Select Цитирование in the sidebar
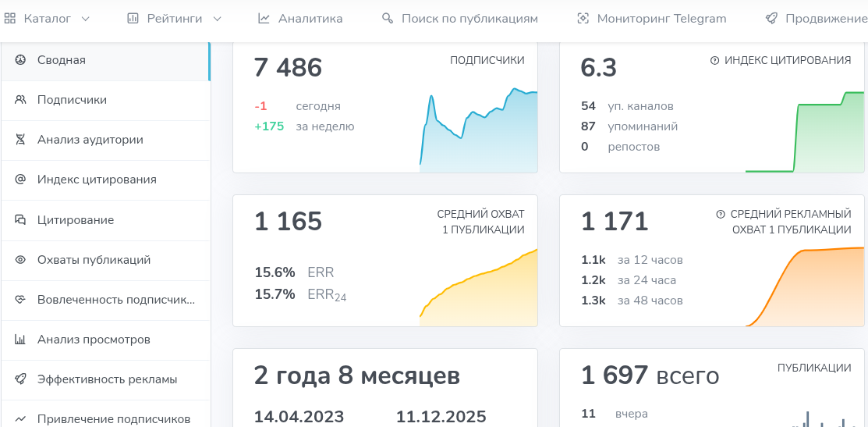This screenshot has width=868, height=427. (x=76, y=220)
